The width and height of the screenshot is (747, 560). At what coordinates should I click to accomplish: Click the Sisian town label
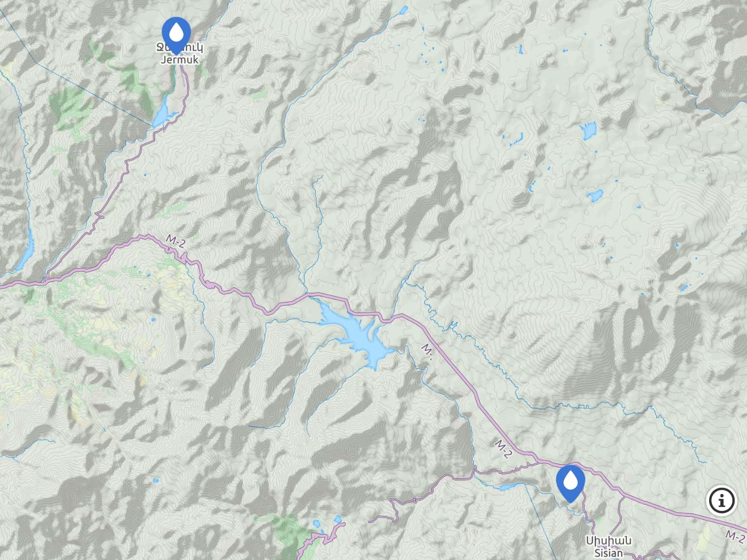click(608, 553)
